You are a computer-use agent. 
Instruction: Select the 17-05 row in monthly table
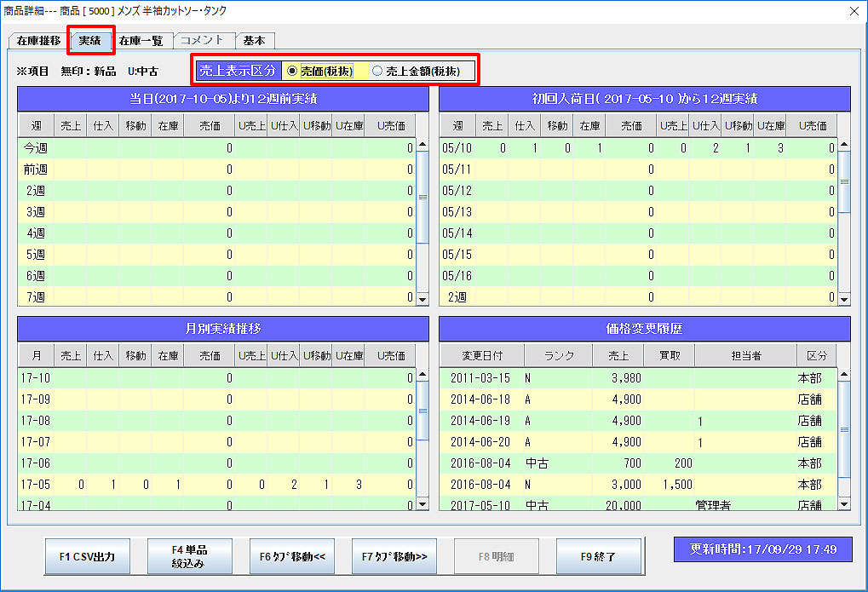[x=34, y=485]
